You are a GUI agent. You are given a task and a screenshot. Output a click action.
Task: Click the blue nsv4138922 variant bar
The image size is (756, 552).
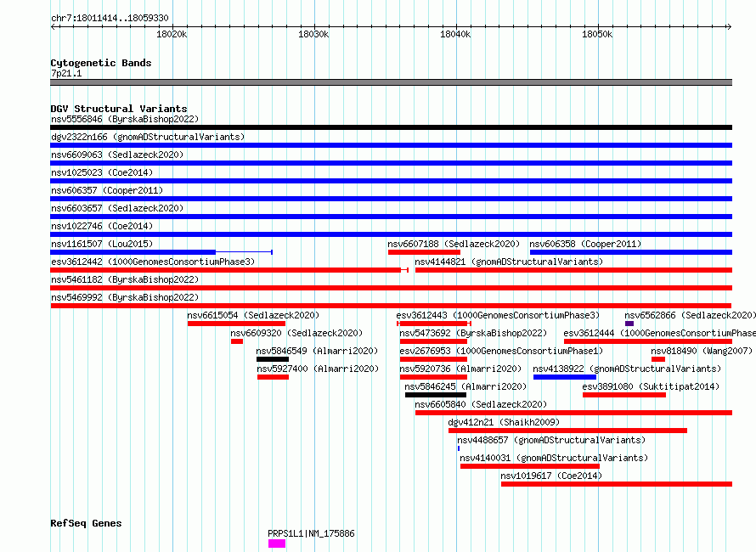pos(565,377)
